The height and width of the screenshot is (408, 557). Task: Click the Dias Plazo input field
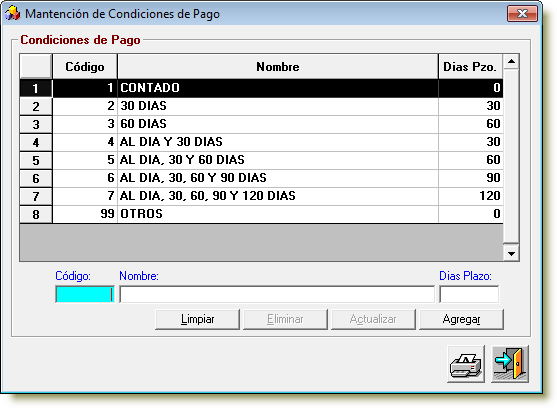click(469, 294)
